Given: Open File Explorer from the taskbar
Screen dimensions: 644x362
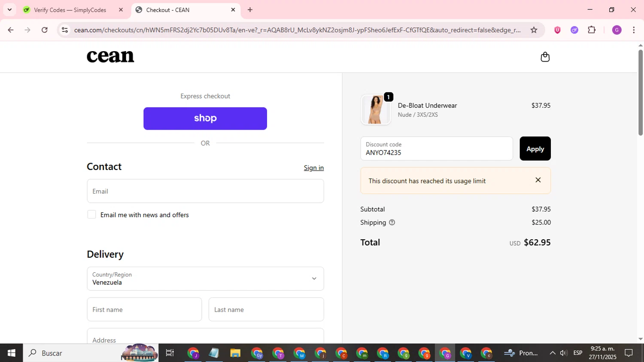Looking at the screenshot, I should pos(235,353).
